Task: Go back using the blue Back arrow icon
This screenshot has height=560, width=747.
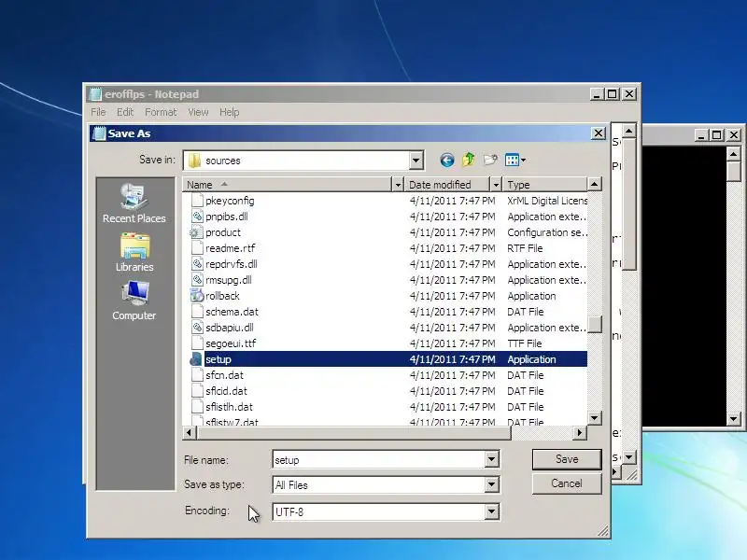Action: tap(447, 160)
